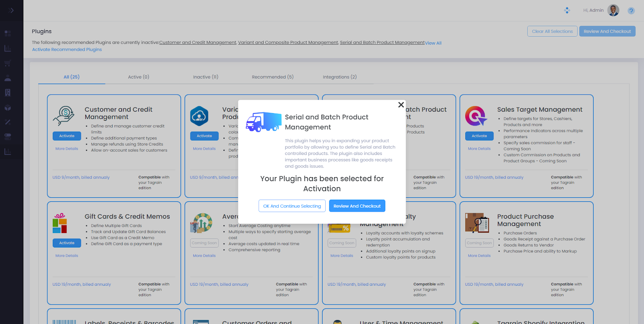644x324 pixels.
Task: Open the dashboard grid icon in sidebar
Action: point(8,33)
